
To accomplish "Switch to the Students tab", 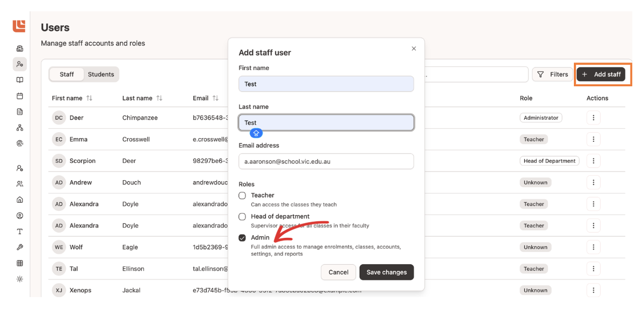I will coord(101,74).
